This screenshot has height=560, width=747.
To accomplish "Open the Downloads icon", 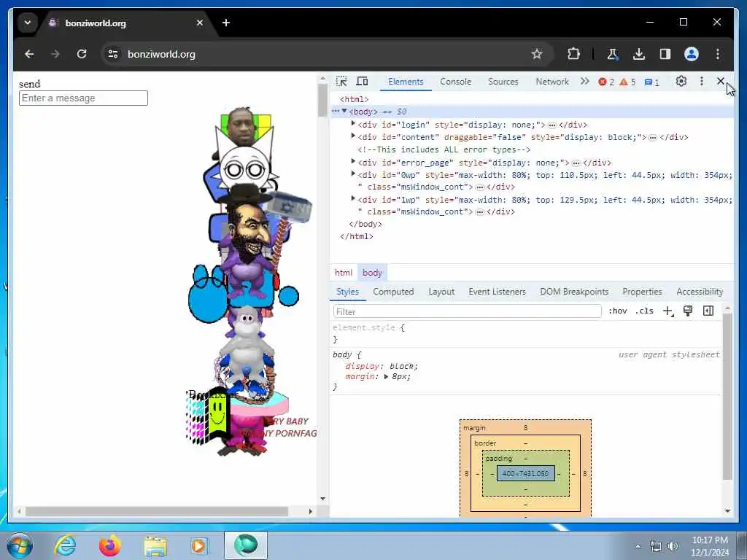I will [x=639, y=54].
